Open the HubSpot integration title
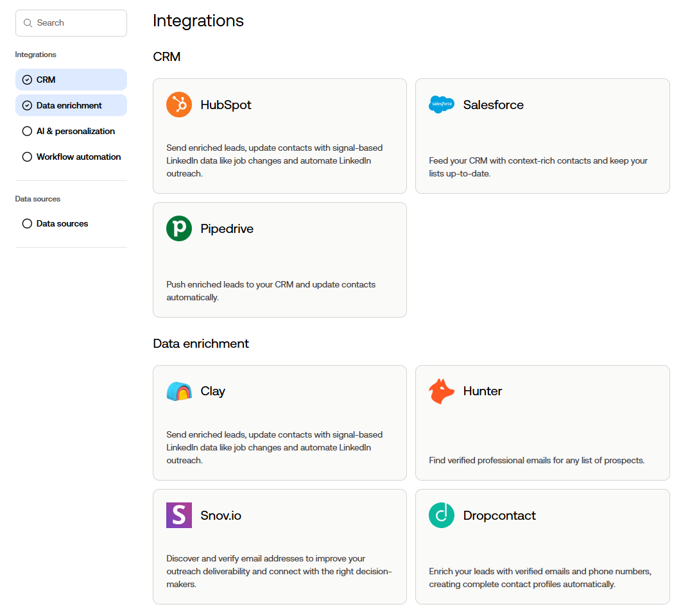681x616 pixels. (226, 105)
